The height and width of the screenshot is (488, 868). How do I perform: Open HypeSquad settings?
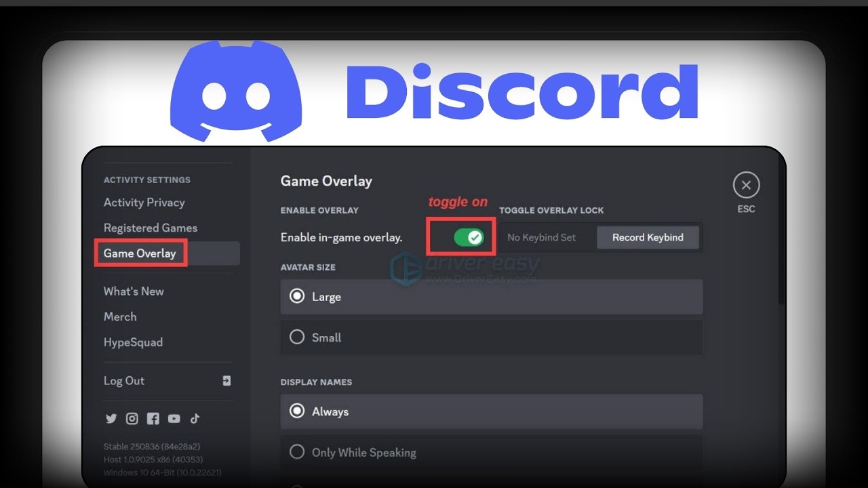tap(133, 342)
